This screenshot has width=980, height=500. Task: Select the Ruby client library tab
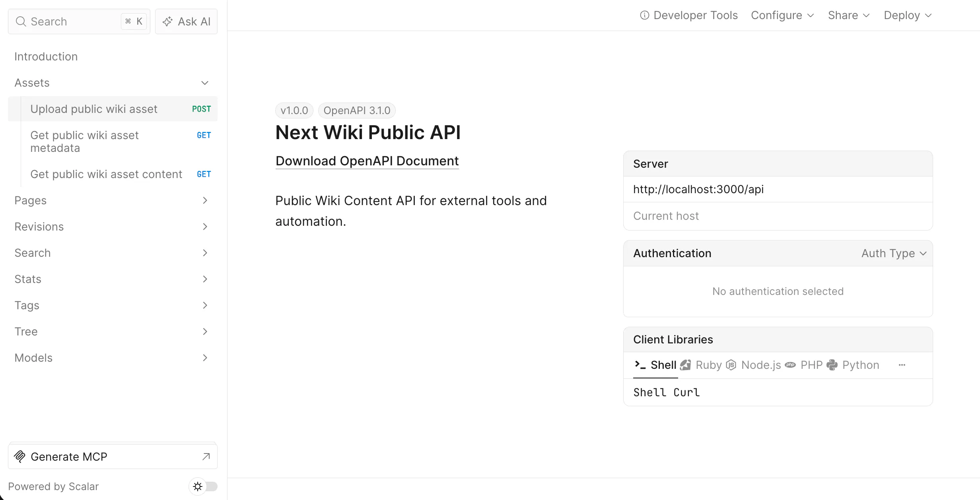[x=701, y=365]
